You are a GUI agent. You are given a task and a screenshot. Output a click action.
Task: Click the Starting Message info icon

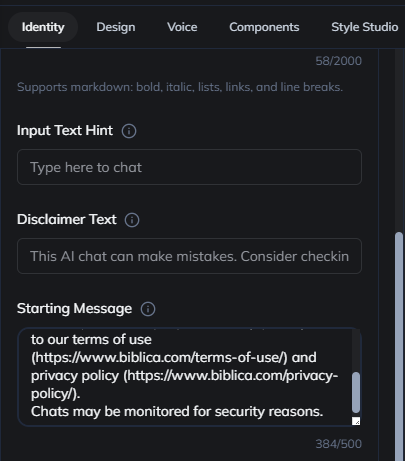pos(148,309)
